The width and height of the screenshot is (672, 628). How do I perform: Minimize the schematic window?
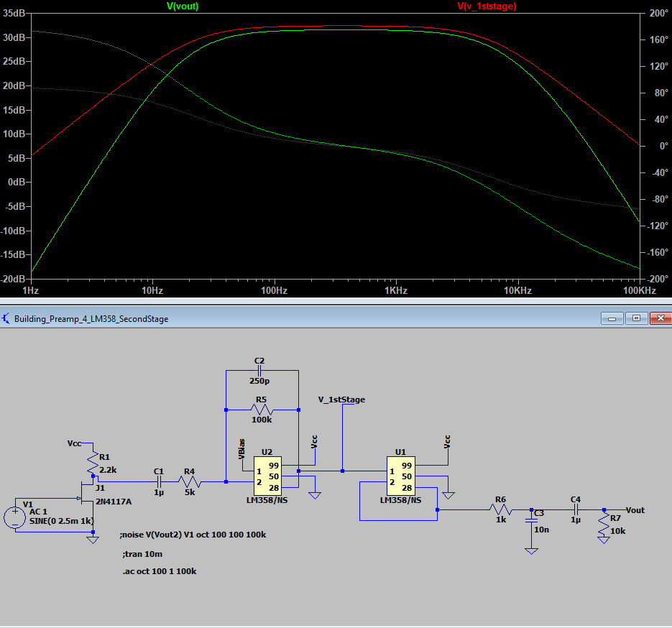(612, 318)
